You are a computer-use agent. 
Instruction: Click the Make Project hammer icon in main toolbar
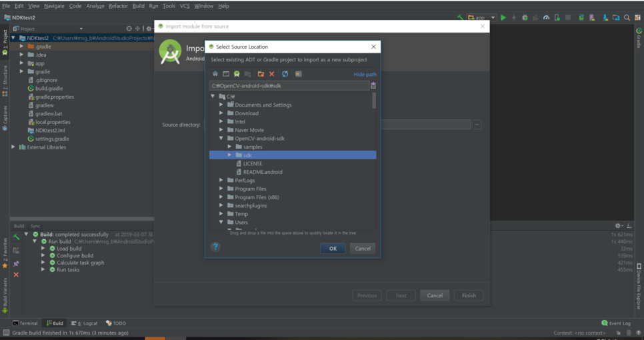[x=461, y=17]
